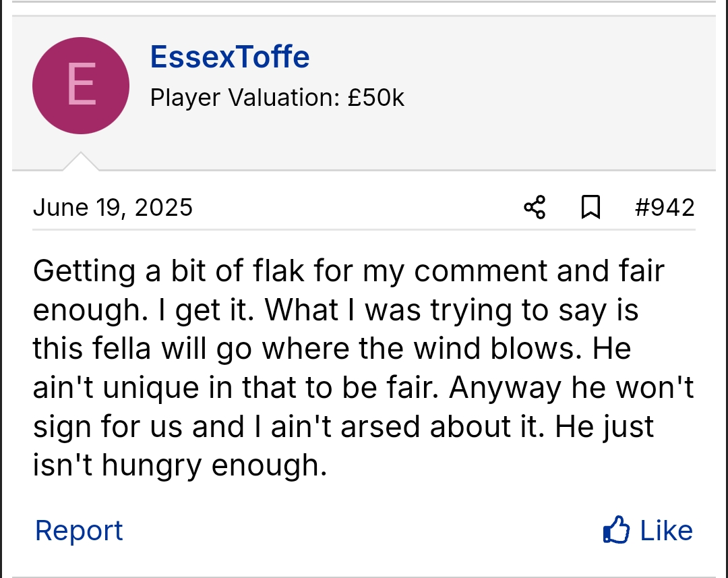The image size is (728, 578).
Task: Click the share post icon
Action: tap(535, 208)
